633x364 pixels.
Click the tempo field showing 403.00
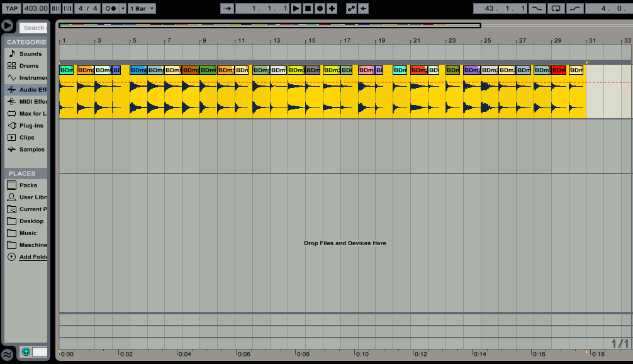coord(36,8)
